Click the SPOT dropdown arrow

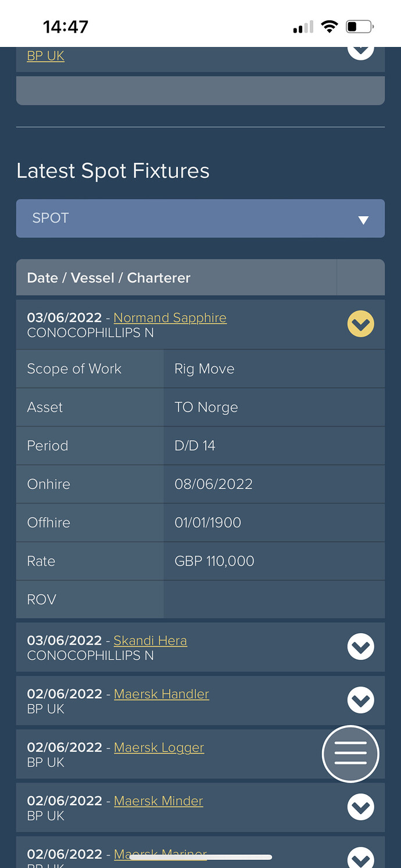[364, 220]
